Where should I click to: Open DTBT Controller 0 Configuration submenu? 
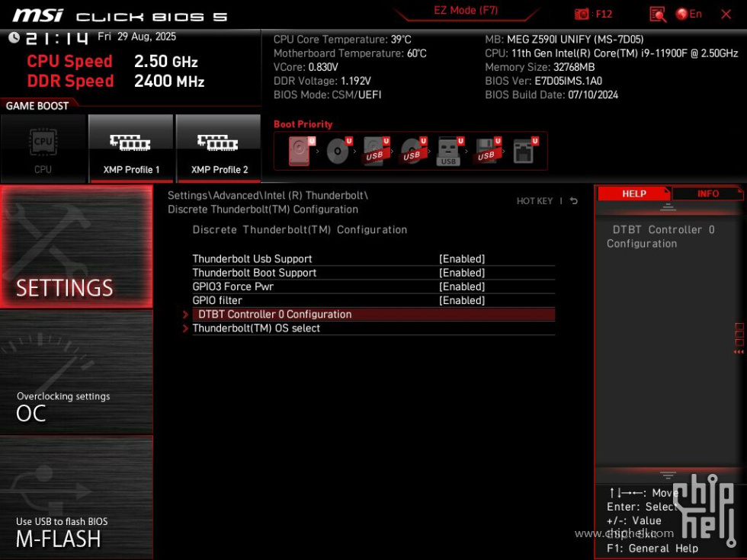coord(373,314)
